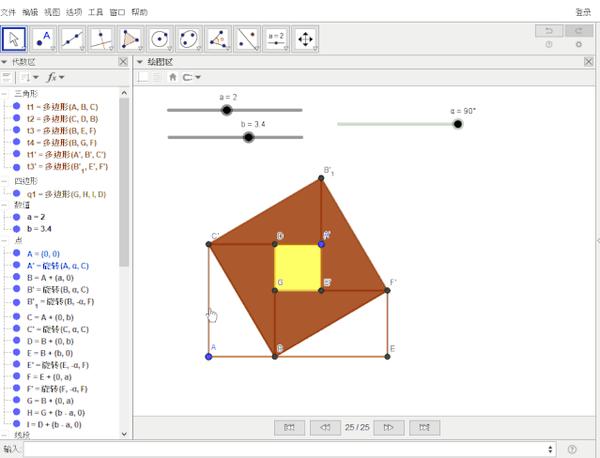Toggle visibility of point G = B + (0, a)

point(16,400)
